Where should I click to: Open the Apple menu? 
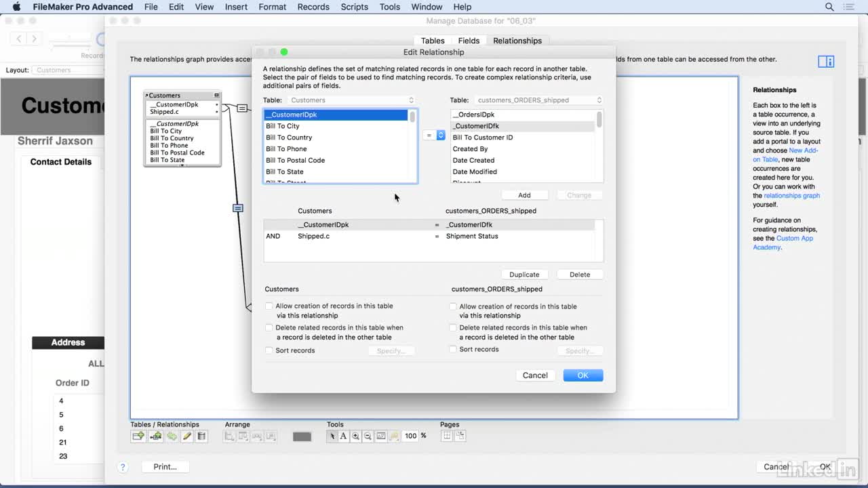16,7
